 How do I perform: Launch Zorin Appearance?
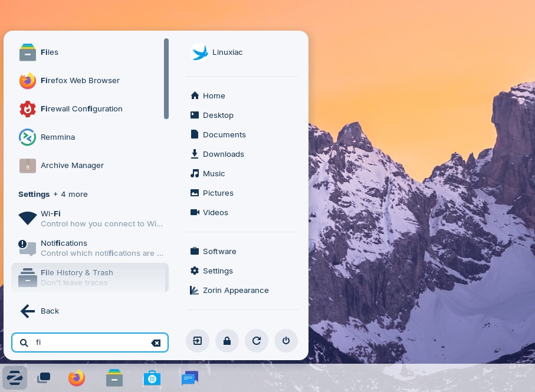(x=242, y=290)
